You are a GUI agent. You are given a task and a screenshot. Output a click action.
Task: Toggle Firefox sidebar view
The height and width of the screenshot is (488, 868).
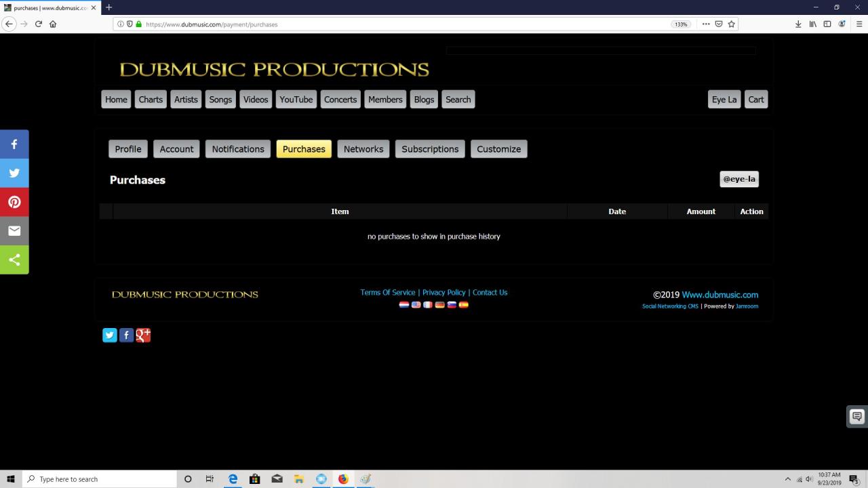[x=827, y=24]
